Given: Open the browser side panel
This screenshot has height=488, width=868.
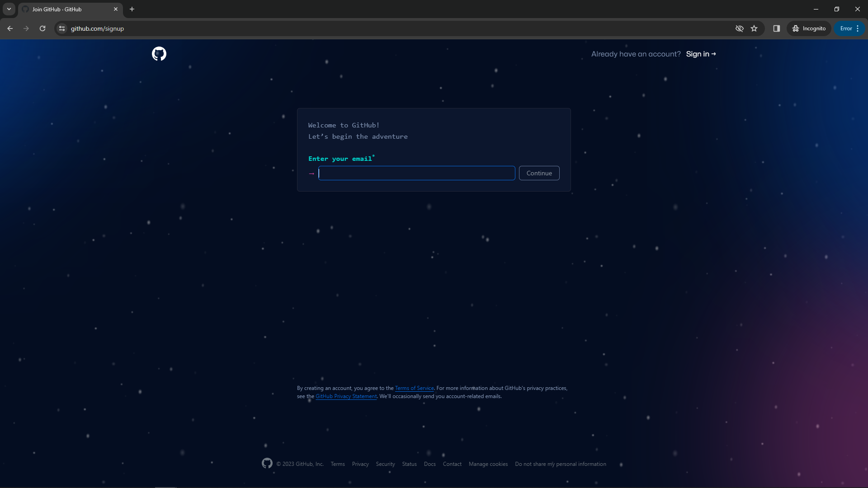Looking at the screenshot, I should click(x=777, y=28).
